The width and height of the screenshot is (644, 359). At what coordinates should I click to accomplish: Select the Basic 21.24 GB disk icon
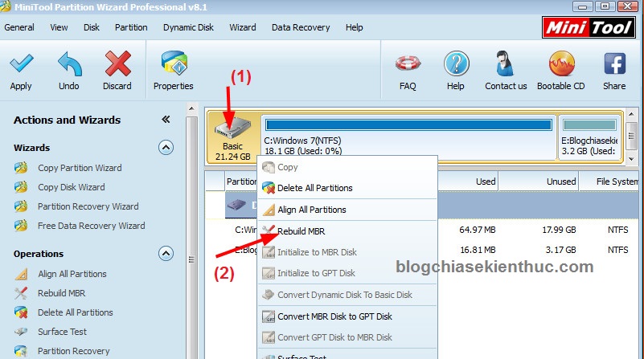tap(232, 128)
